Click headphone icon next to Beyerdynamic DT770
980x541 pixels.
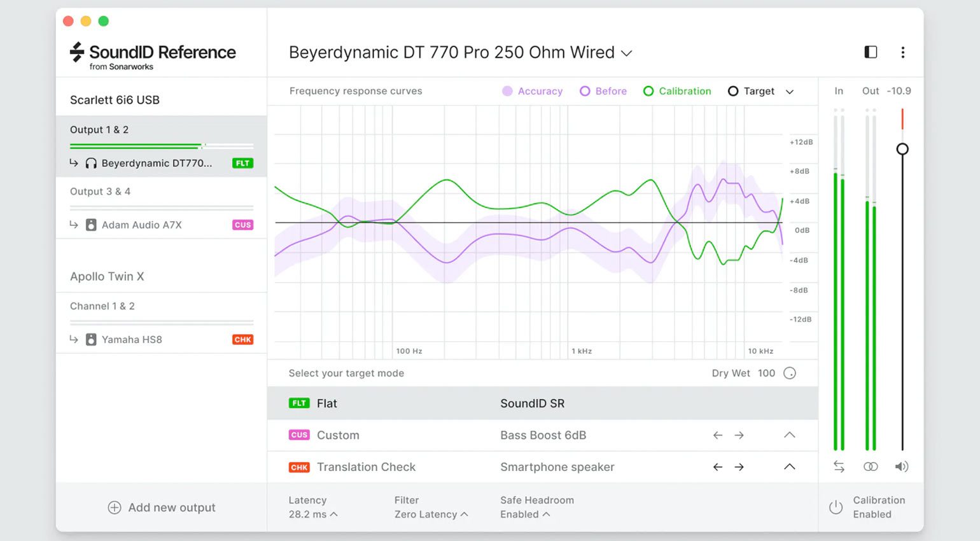coord(91,164)
